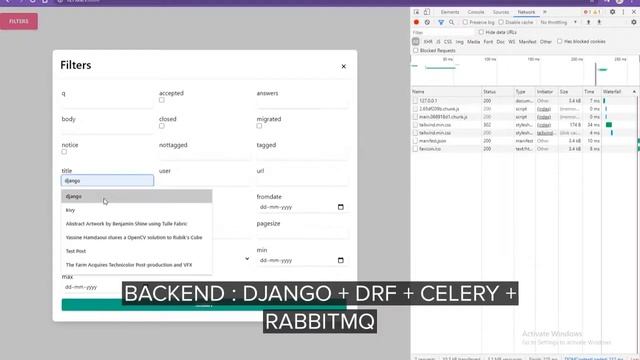Close the Filters dialog
The image size is (640, 360).
(x=344, y=66)
